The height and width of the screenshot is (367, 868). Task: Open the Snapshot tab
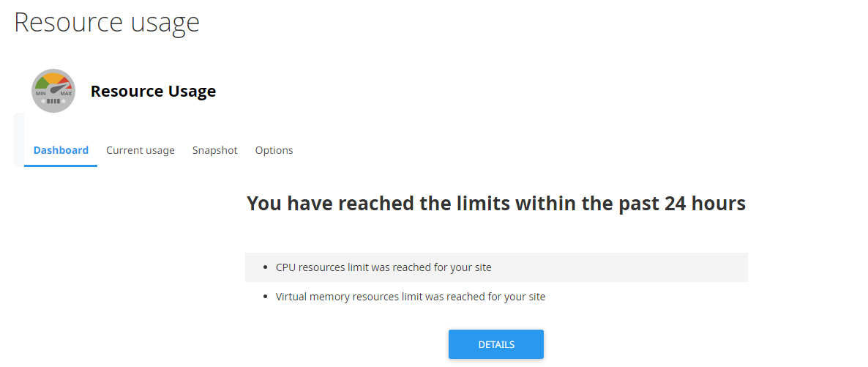[214, 150]
